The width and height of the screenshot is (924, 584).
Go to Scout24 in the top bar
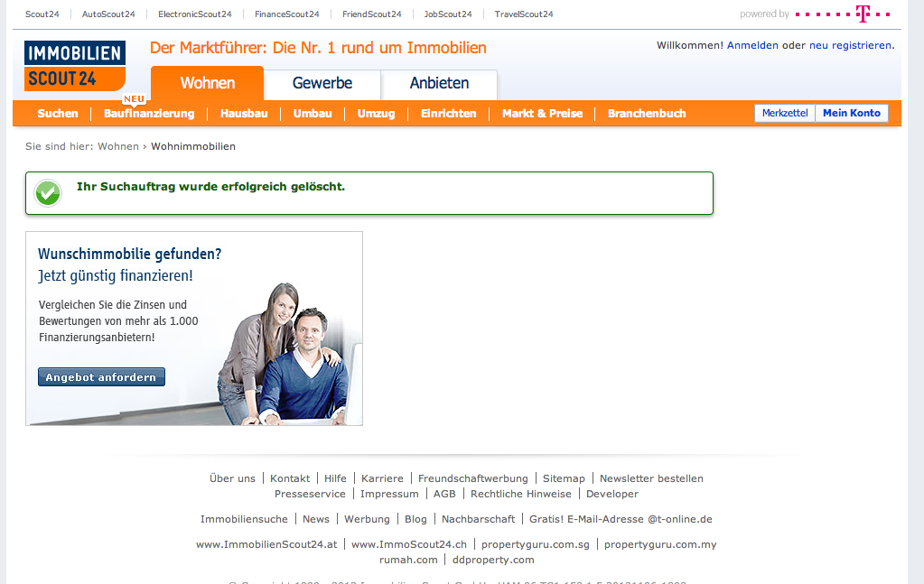tap(42, 14)
